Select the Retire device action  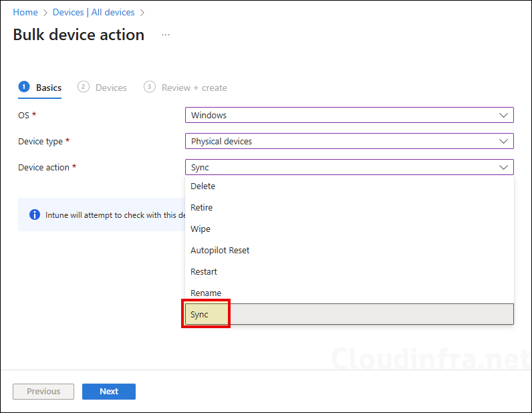(201, 208)
